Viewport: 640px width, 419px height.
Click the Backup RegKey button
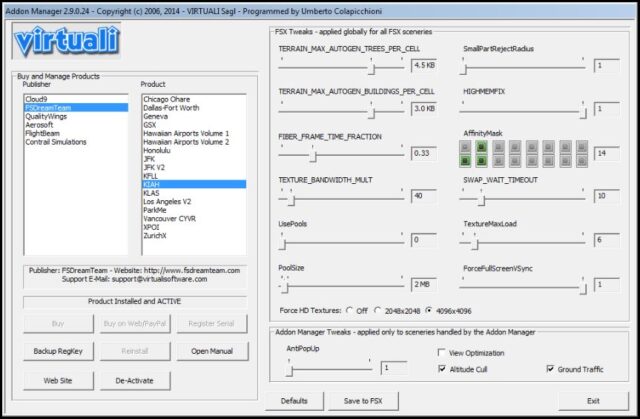58,351
